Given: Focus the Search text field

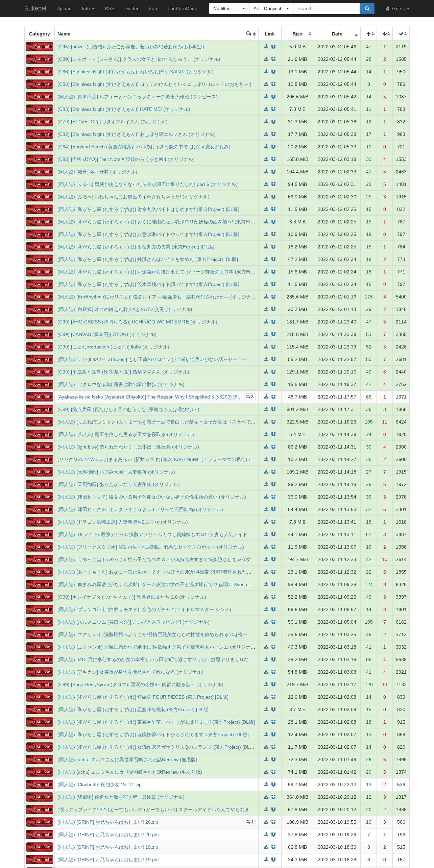Looking at the screenshot, I should (326, 8).
